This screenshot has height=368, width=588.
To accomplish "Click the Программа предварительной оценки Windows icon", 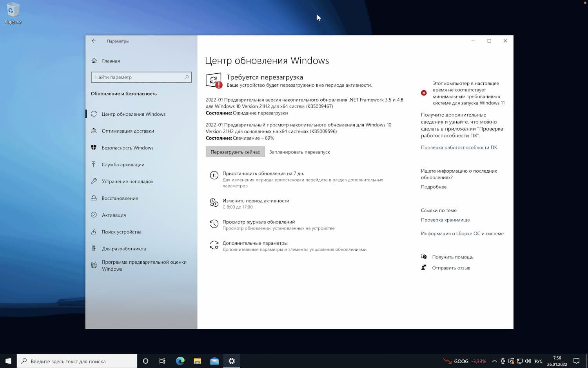I will (94, 266).
